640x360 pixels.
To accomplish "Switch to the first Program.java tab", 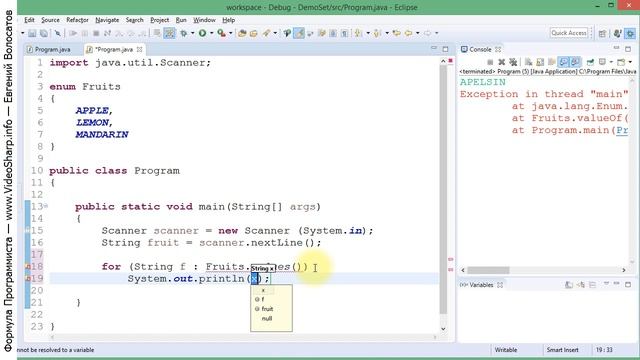I will pos(49,49).
